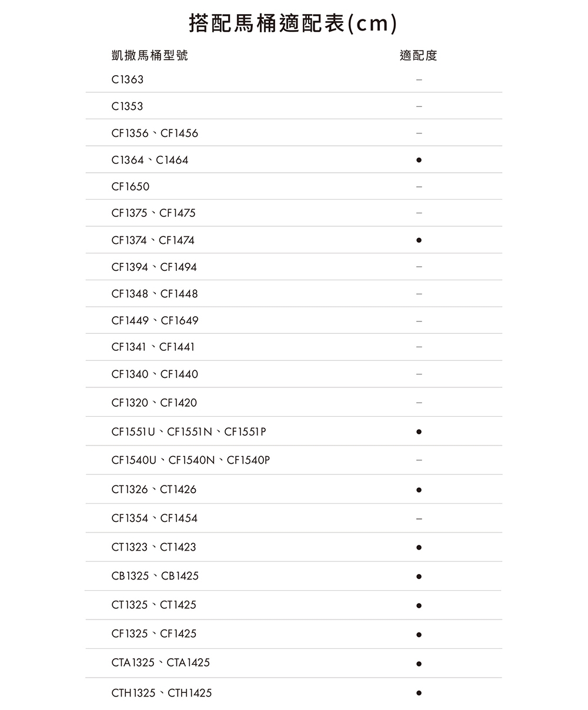Select the C1363 model text
588x710 pixels.
[x=128, y=79]
